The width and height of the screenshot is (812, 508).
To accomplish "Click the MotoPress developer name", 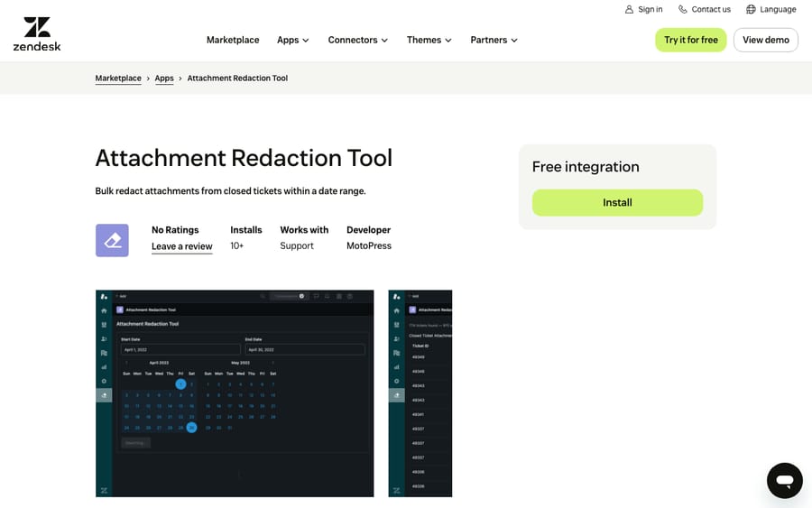I will tap(369, 246).
